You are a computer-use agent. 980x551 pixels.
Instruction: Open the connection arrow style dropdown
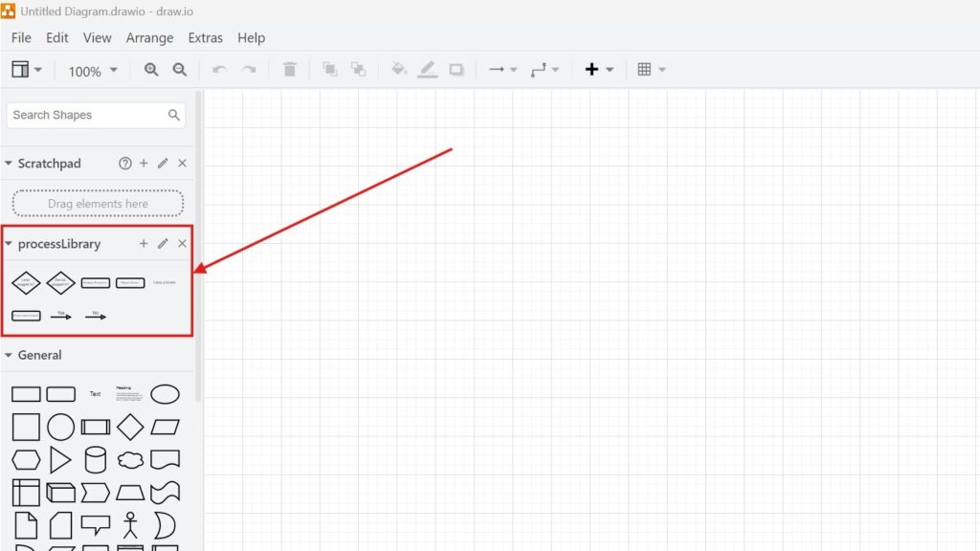[513, 69]
